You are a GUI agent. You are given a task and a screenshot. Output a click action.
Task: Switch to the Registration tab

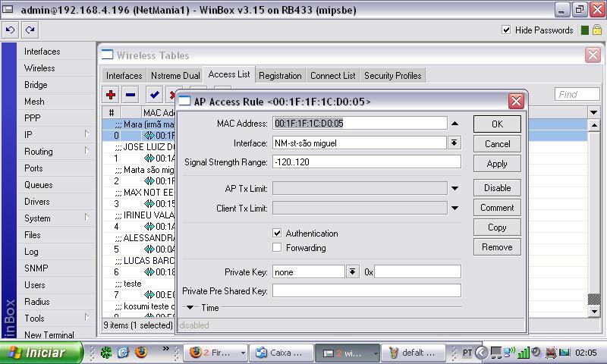(x=280, y=75)
